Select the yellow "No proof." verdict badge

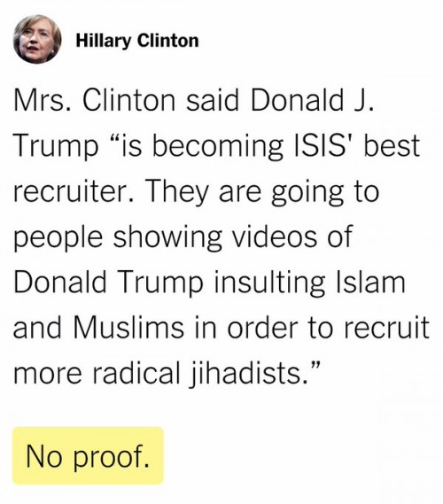click(x=88, y=456)
